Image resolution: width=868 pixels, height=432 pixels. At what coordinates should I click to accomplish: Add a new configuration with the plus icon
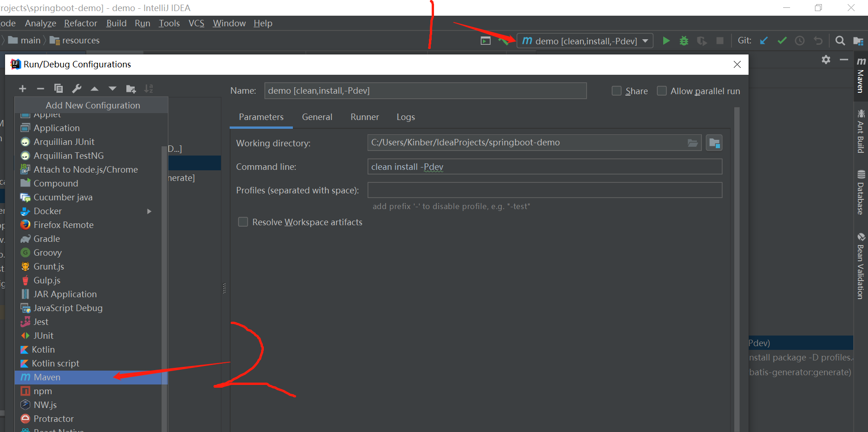[x=22, y=89]
